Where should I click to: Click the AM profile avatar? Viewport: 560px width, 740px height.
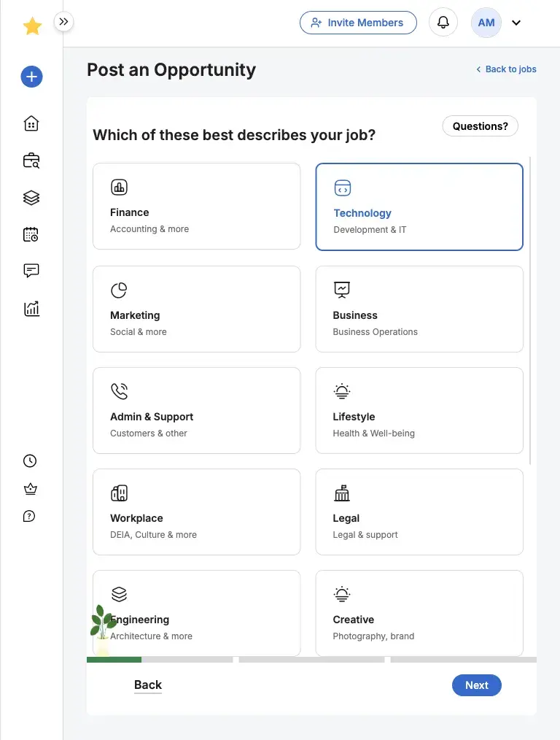486,23
